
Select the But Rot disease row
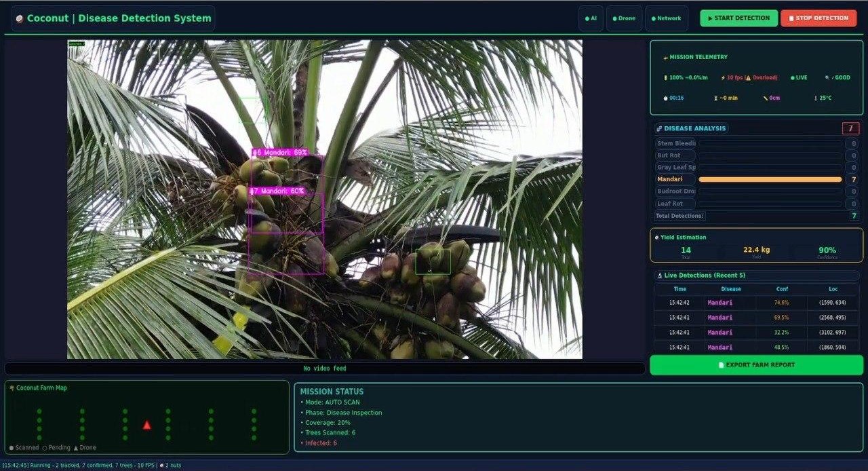(x=756, y=155)
